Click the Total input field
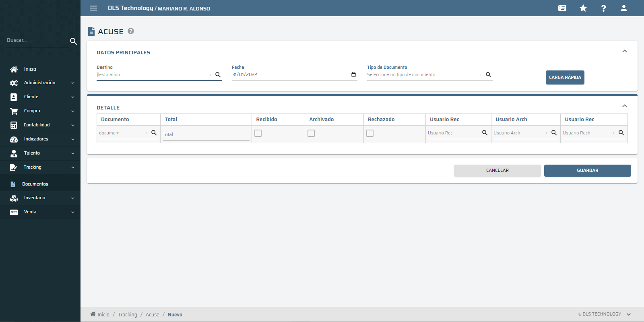The height and width of the screenshot is (322, 644). pos(206,134)
